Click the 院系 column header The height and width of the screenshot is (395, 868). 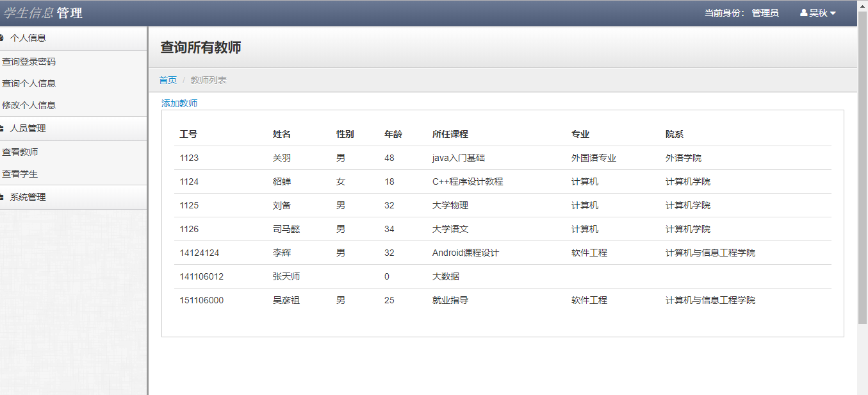coord(675,134)
